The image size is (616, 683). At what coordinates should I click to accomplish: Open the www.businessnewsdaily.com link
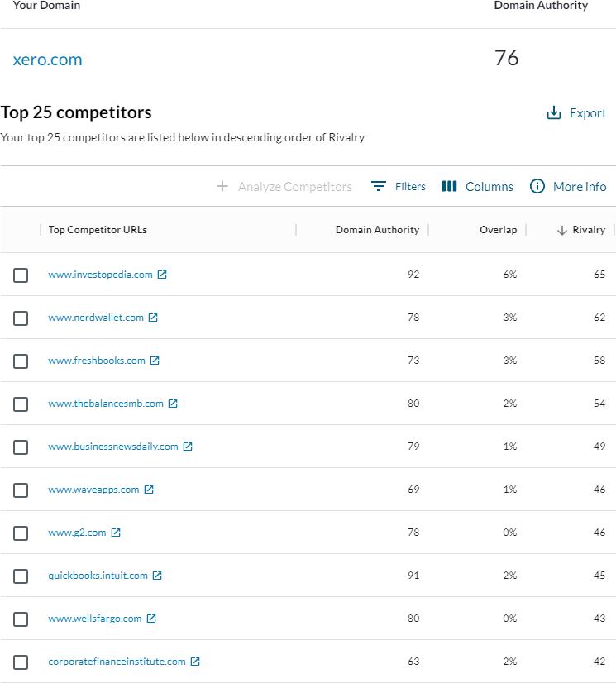tap(113, 447)
